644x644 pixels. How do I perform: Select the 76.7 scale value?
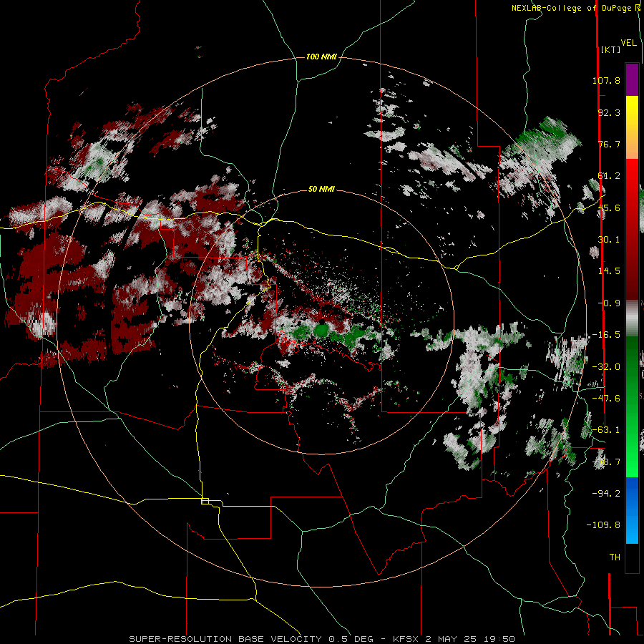609,144
